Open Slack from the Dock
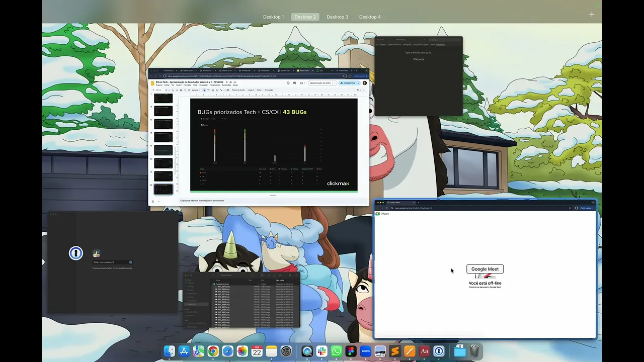This screenshot has height=362, width=644. (x=321, y=351)
